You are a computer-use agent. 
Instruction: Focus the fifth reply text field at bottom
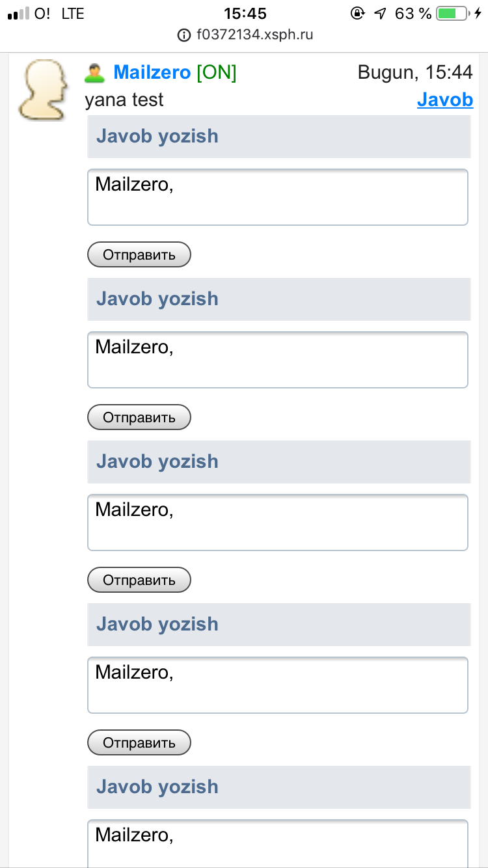coord(278,843)
